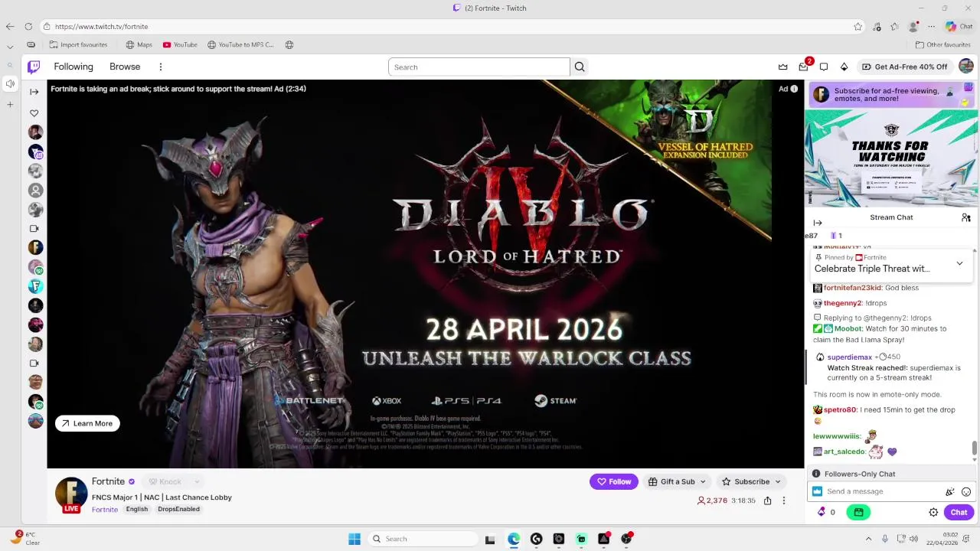Click the address bar URL twitch.tv/fortnite
Screen dimensions: 980x551
pos(101,26)
